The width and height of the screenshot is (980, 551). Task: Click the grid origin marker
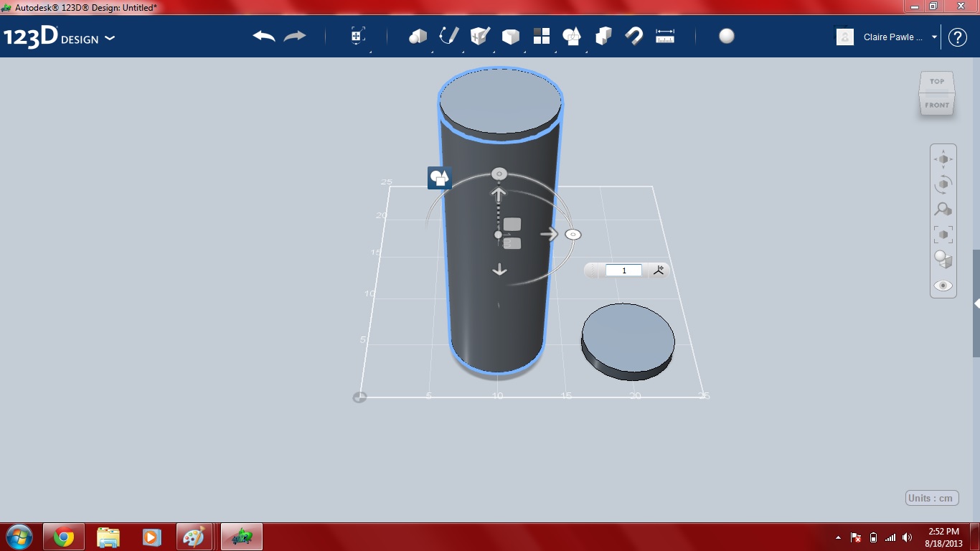tap(359, 397)
